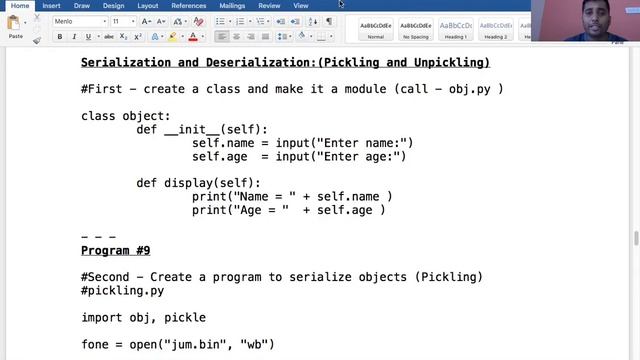Click the Borders icon
This screenshot has height=360, width=640.
tap(322, 37)
